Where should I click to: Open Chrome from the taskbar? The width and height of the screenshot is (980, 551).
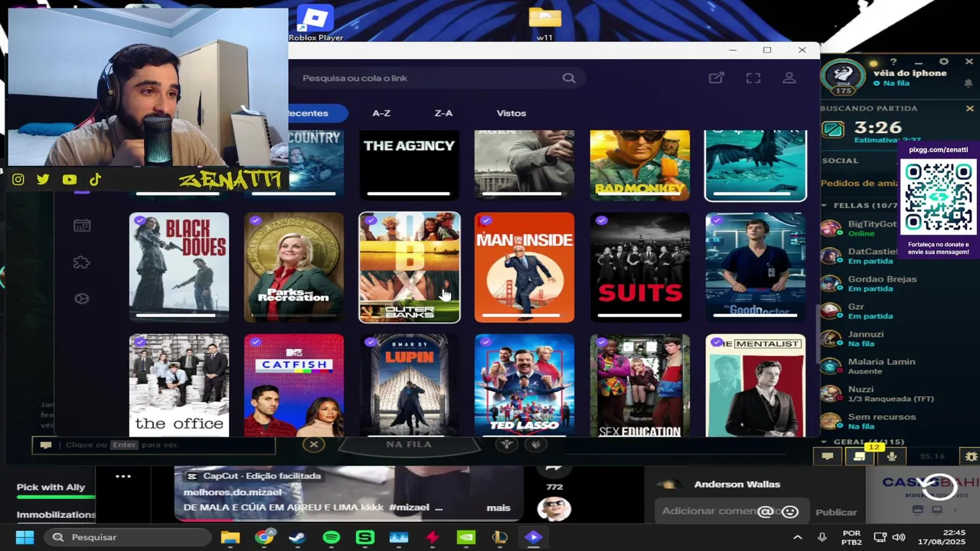(x=264, y=537)
